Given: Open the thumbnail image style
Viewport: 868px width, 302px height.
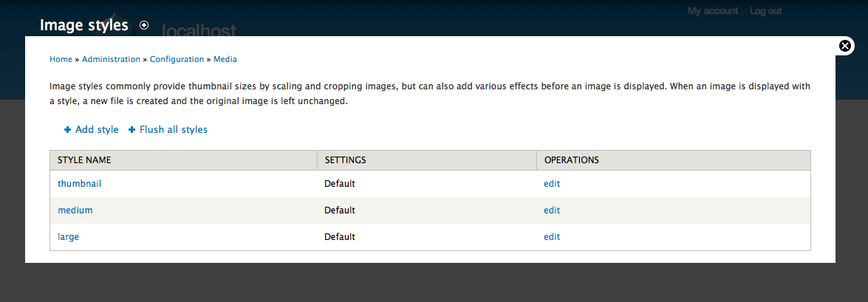Looking at the screenshot, I should [x=79, y=184].
